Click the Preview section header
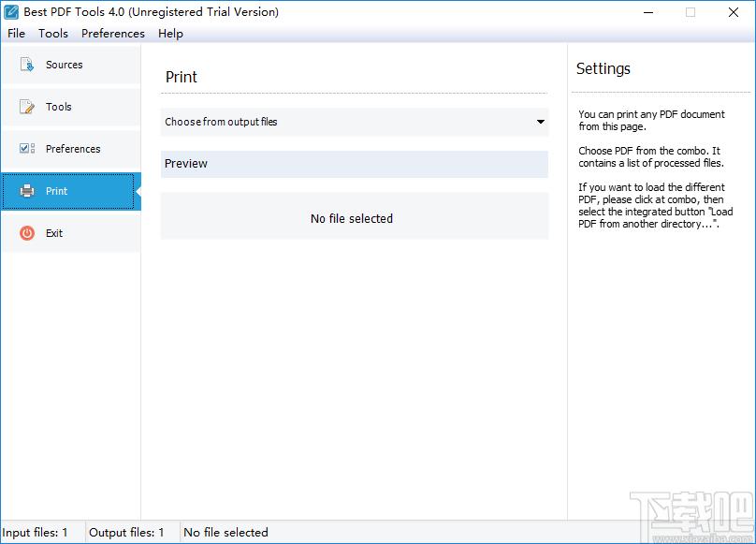 coord(355,164)
